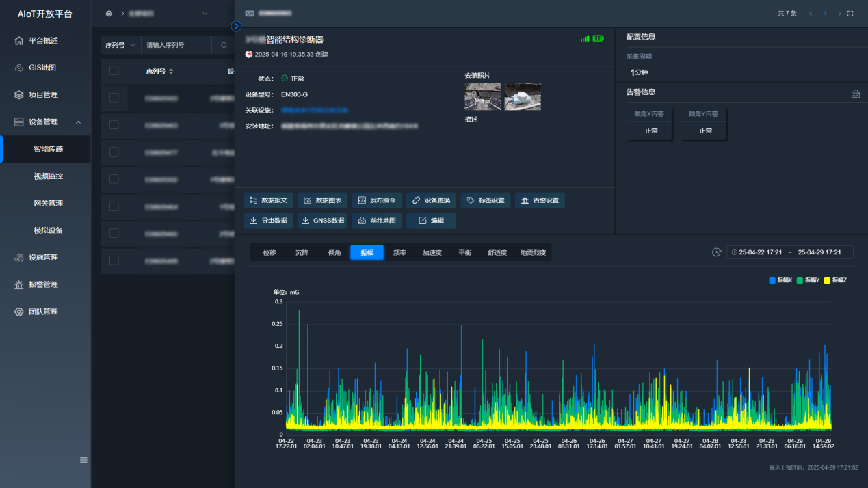868x488 pixels.
Task: Tick the third device row checkbox
Action: click(114, 152)
